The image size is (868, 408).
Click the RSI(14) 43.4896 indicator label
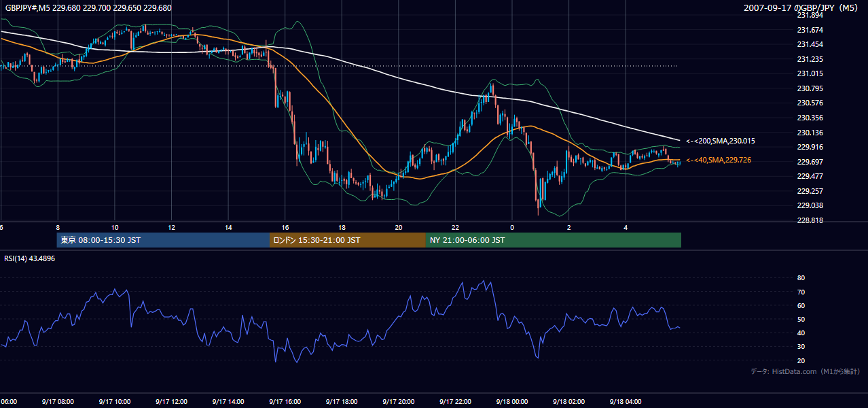click(30, 258)
